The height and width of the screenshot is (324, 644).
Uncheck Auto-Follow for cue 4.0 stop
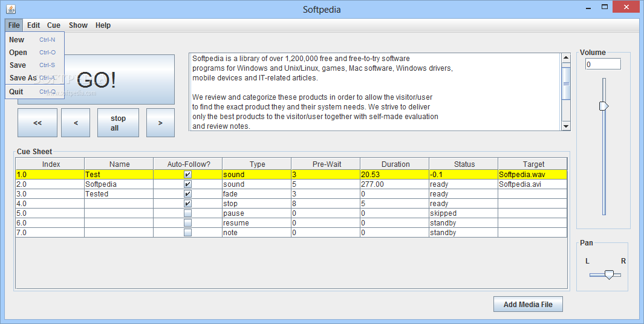187,204
